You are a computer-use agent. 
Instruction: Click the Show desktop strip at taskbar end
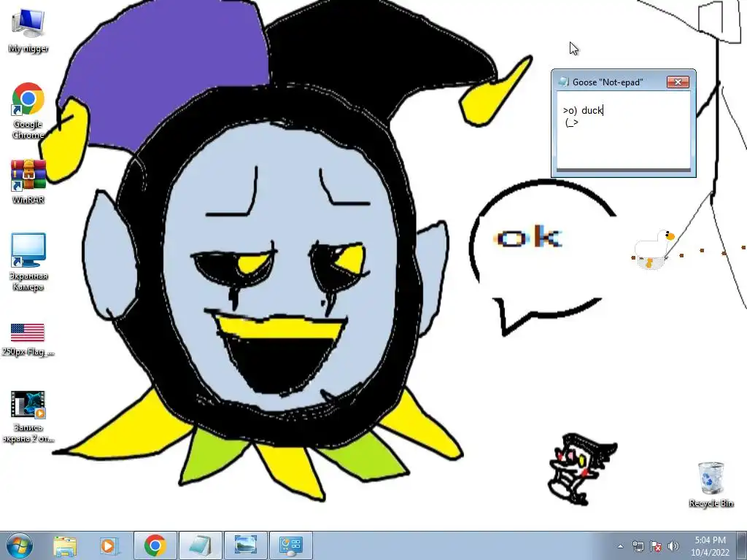click(742, 545)
